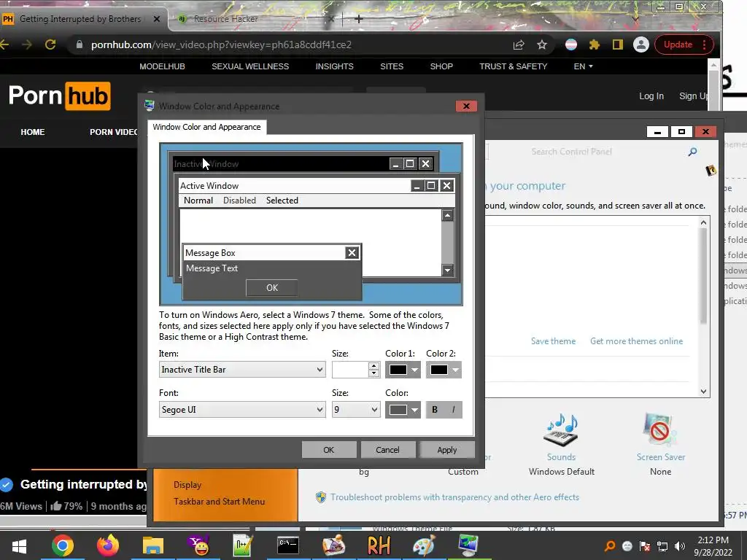Open the Chrome extensions puzzle icon

pyautogui.click(x=594, y=44)
